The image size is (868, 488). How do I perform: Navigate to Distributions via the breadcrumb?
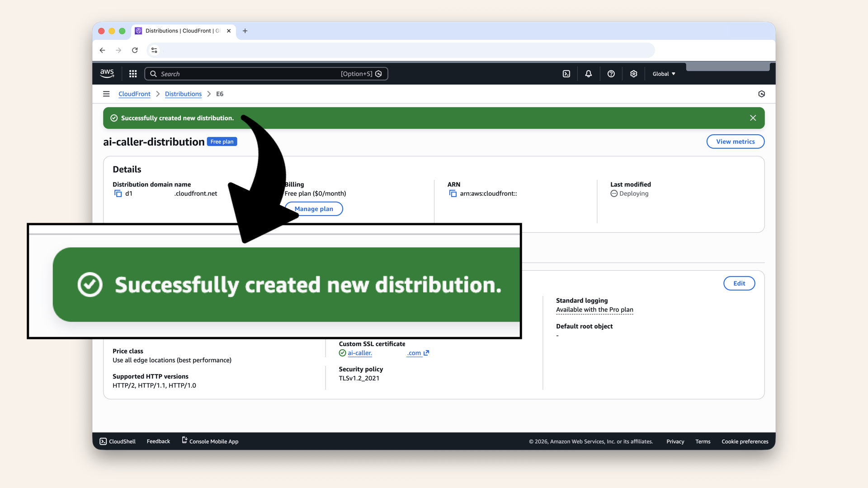click(183, 94)
